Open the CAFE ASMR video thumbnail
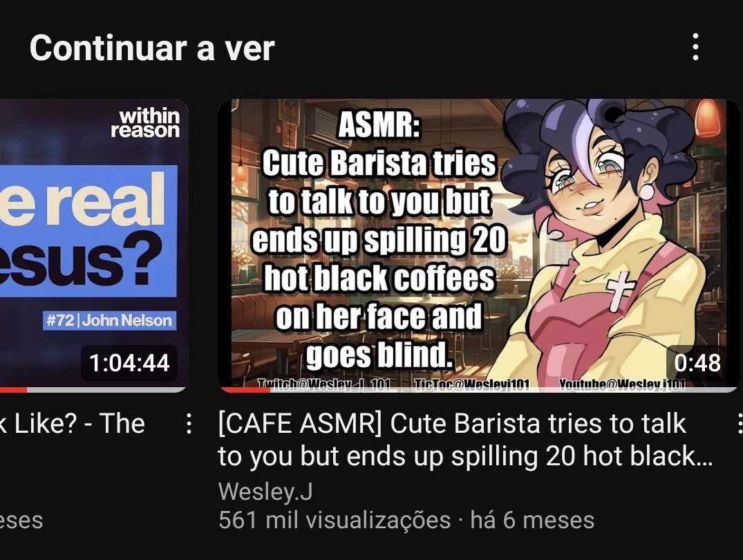This screenshot has width=743, height=560. pyautogui.click(x=478, y=245)
